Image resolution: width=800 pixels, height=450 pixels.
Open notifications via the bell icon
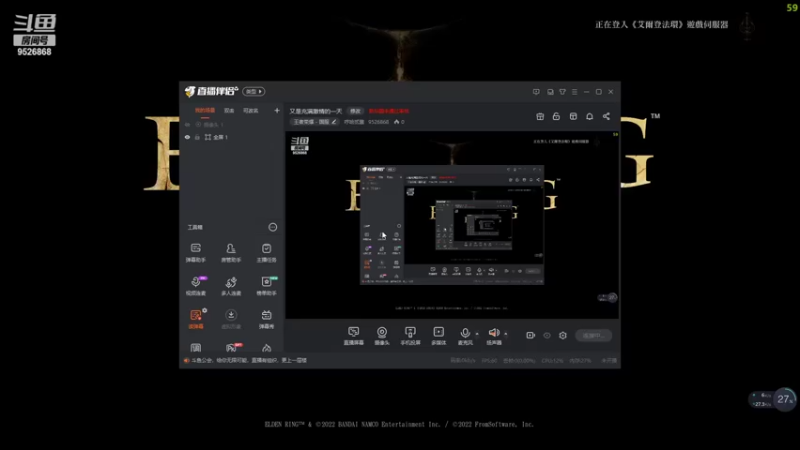[x=589, y=116]
